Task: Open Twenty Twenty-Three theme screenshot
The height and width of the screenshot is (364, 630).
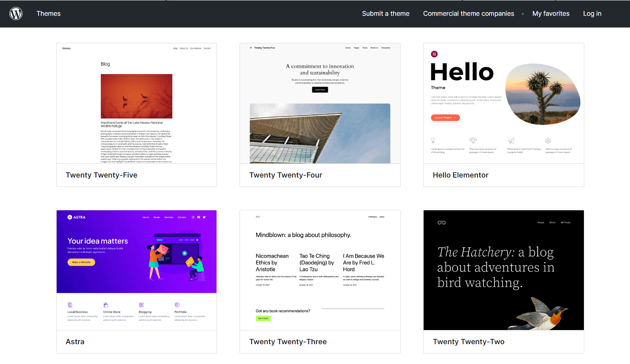Action: pyautogui.click(x=320, y=270)
